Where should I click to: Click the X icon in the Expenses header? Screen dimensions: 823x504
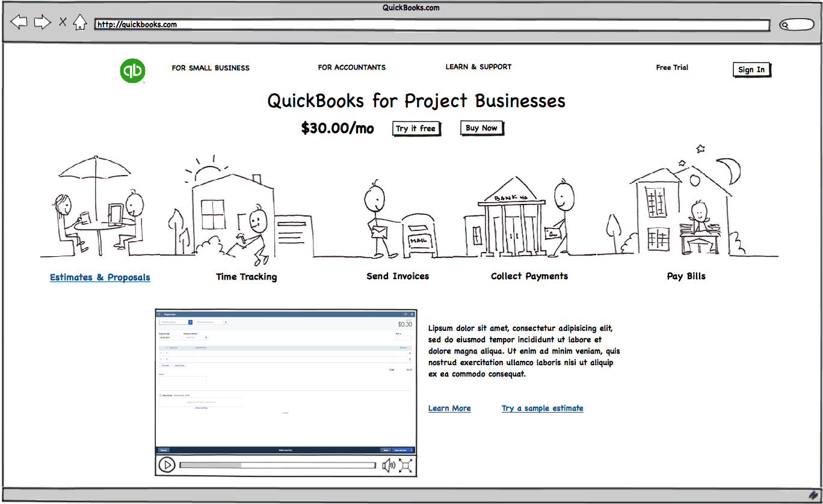pyautogui.click(x=412, y=315)
